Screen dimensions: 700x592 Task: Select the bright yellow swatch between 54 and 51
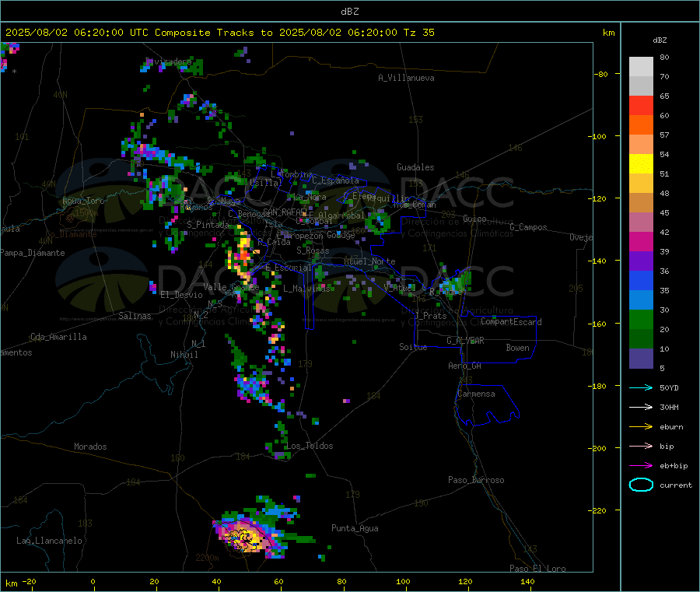pyautogui.click(x=641, y=164)
